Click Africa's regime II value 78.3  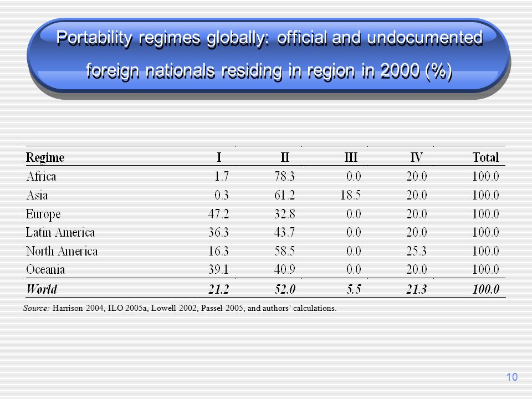285,176
